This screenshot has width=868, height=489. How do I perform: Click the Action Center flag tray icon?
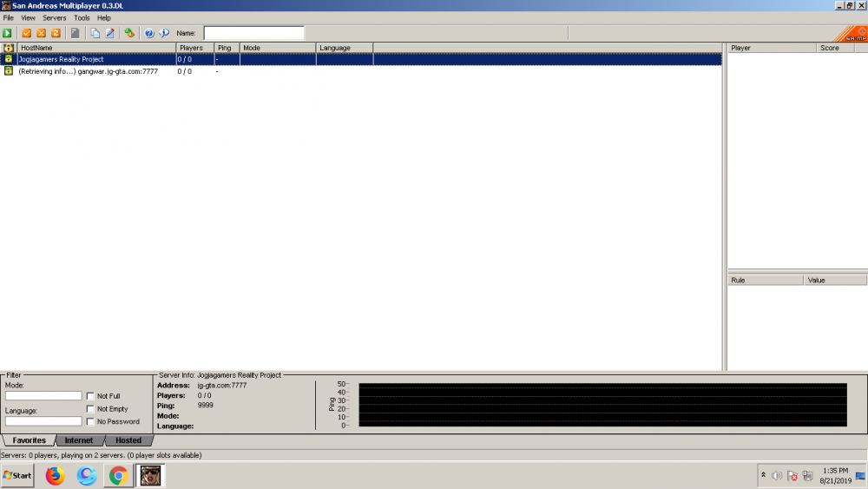[x=792, y=476]
